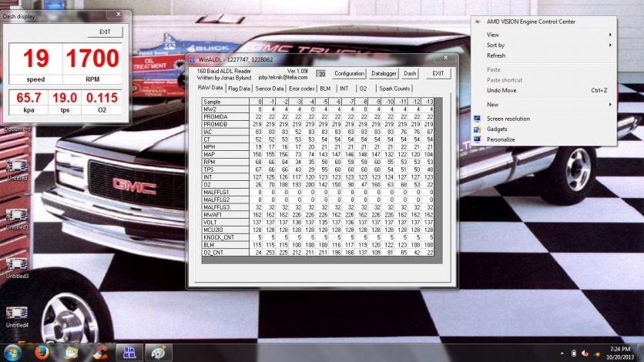Click the Show desktop strip

[641, 353]
